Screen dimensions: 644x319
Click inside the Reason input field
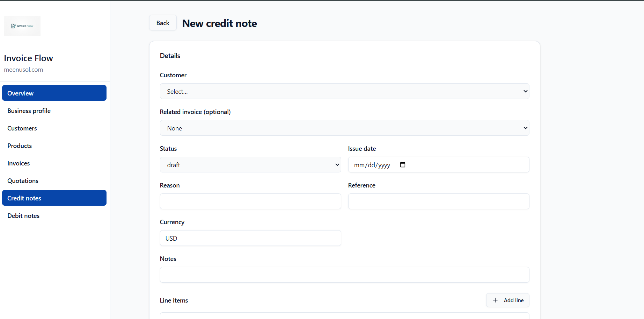(250, 201)
